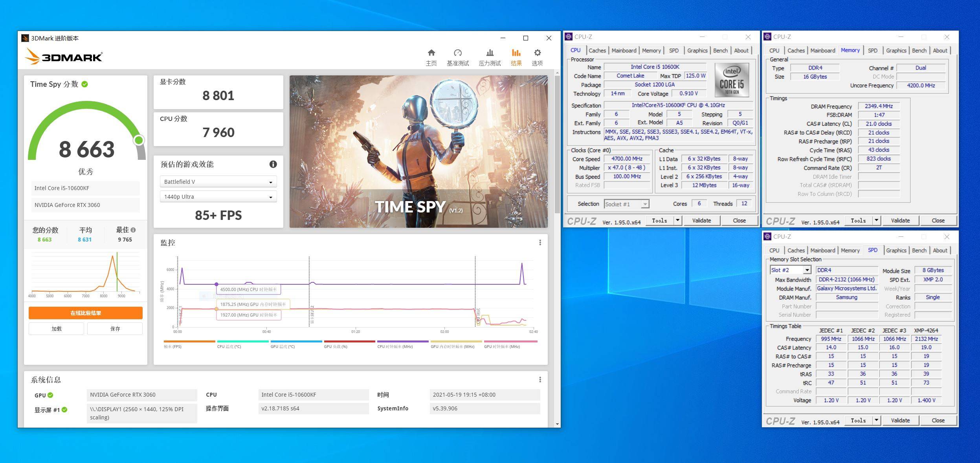Switch to About tab in the CPU-Z CPU window
Image resolution: width=980 pixels, height=463 pixels.
pos(741,50)
